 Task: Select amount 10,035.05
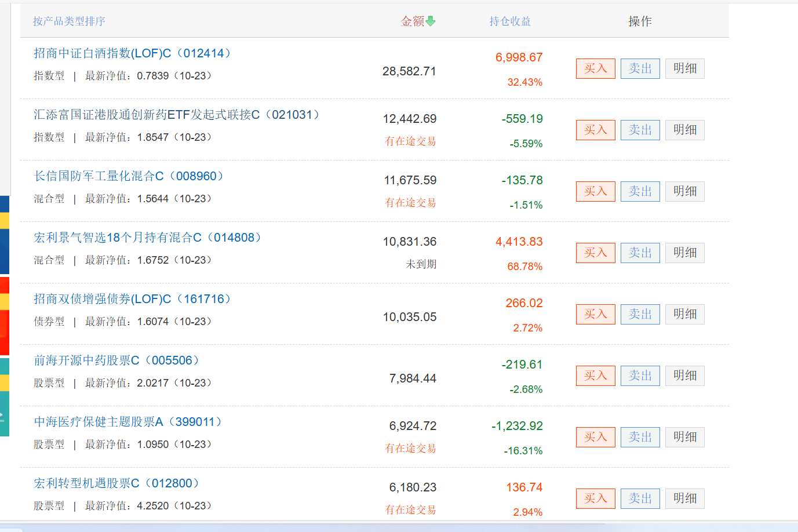[x=410, y=317]
